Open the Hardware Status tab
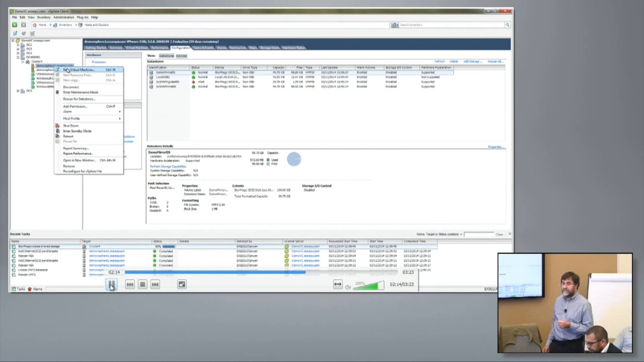This screenshot has height=362, width=644. (294, 48)
